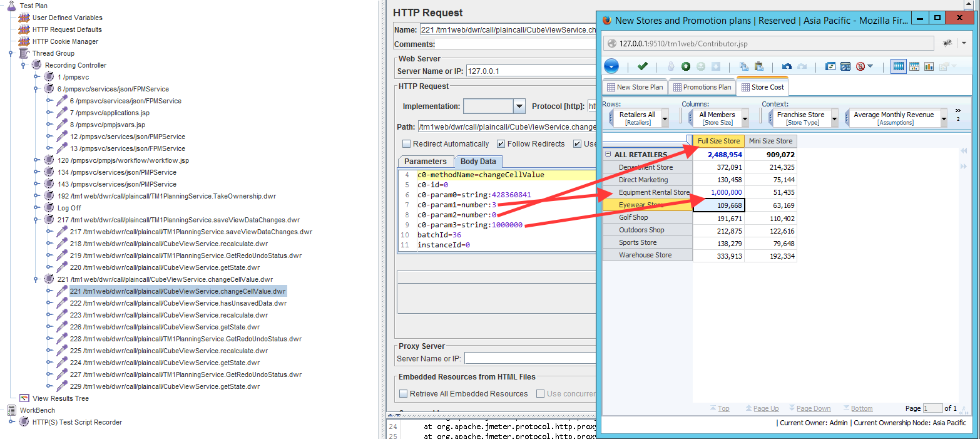The width and height of the screenshot is (980, 439).
Task: Select Recording Controller tree item
Action: pos(76,65)
